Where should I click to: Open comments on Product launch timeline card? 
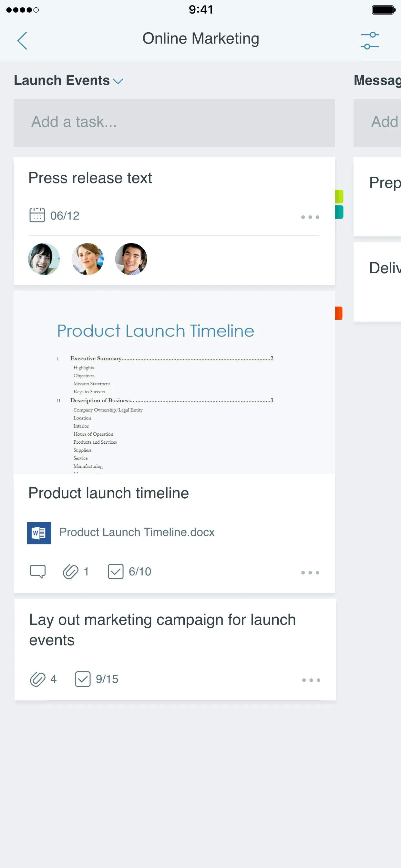tap(38, 572)
